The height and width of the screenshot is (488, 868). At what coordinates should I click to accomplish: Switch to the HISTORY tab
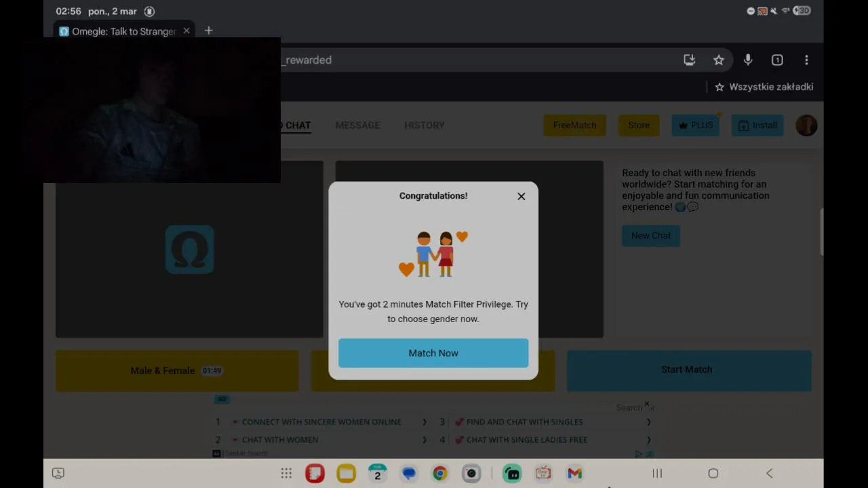[425, 125]
